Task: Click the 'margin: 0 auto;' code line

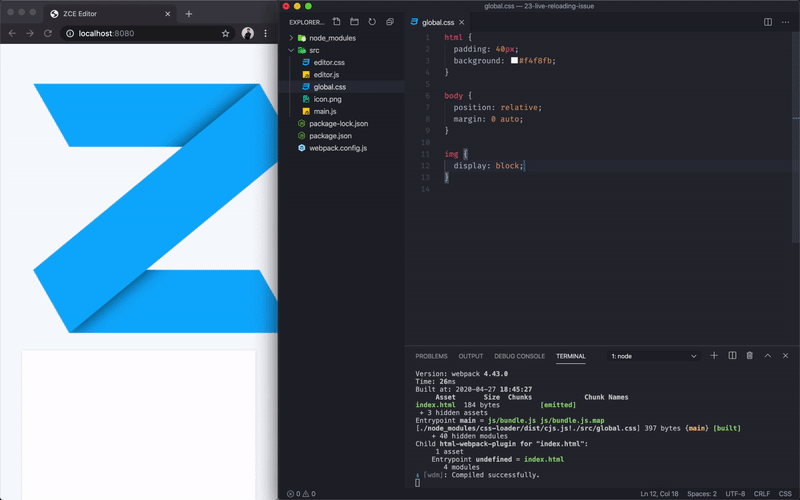Action: pos(488,119)
